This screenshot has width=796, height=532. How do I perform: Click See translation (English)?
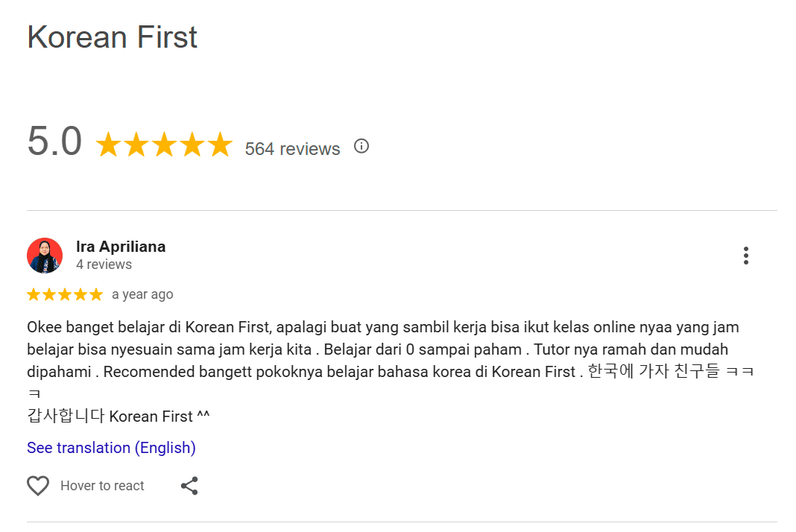(x=111, y=448)
